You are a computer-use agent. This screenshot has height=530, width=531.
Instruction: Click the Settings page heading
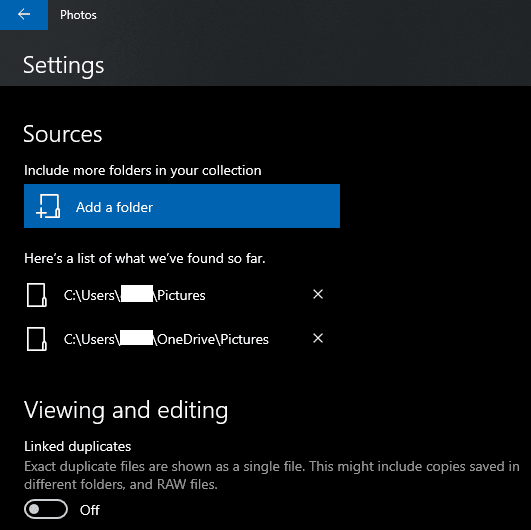point(64,65)
